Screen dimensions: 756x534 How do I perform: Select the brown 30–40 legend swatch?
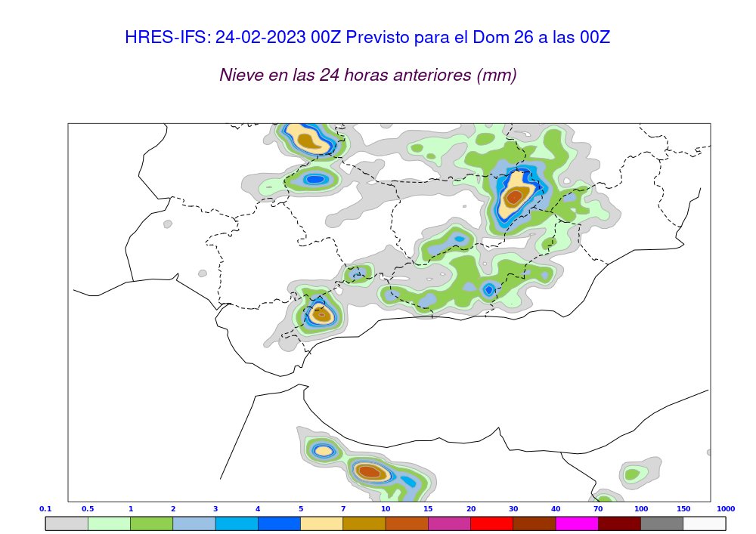pyautogui.click(x=534, y=523)
